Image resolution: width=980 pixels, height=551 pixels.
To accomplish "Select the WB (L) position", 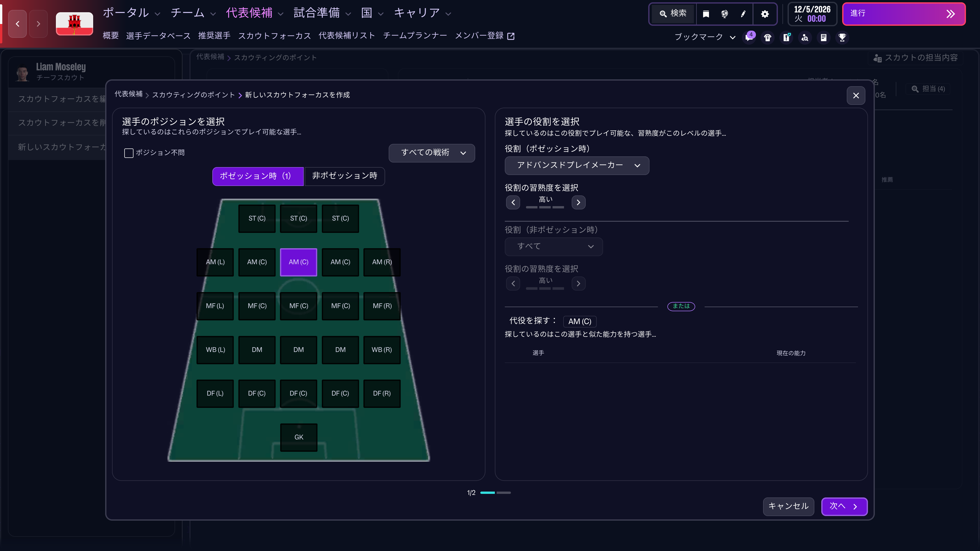I will [x=215, y=349].
